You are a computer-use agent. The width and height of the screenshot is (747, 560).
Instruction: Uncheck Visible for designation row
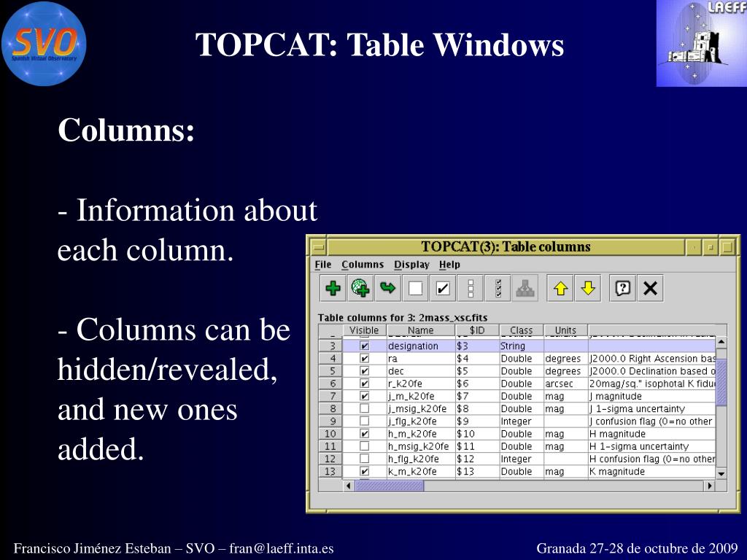click(x=365, y=346)
